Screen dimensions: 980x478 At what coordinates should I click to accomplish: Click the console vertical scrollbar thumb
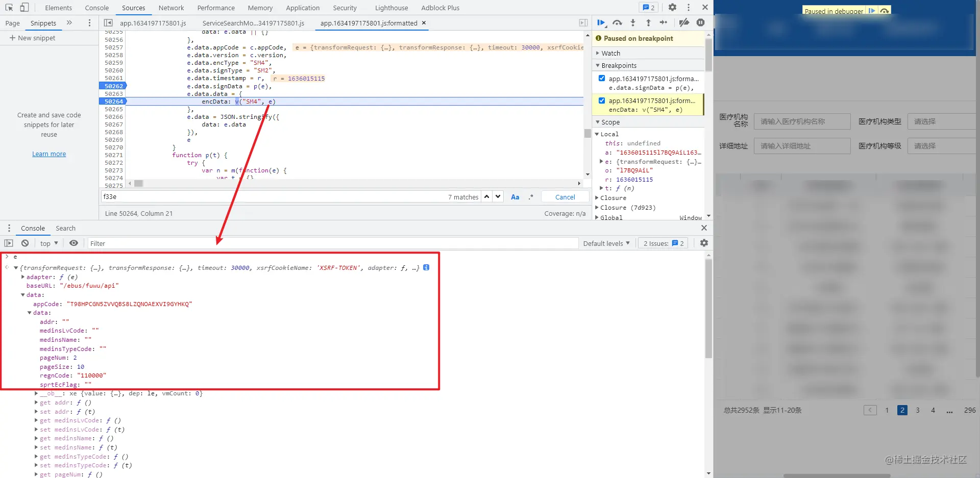coord(708,309)
